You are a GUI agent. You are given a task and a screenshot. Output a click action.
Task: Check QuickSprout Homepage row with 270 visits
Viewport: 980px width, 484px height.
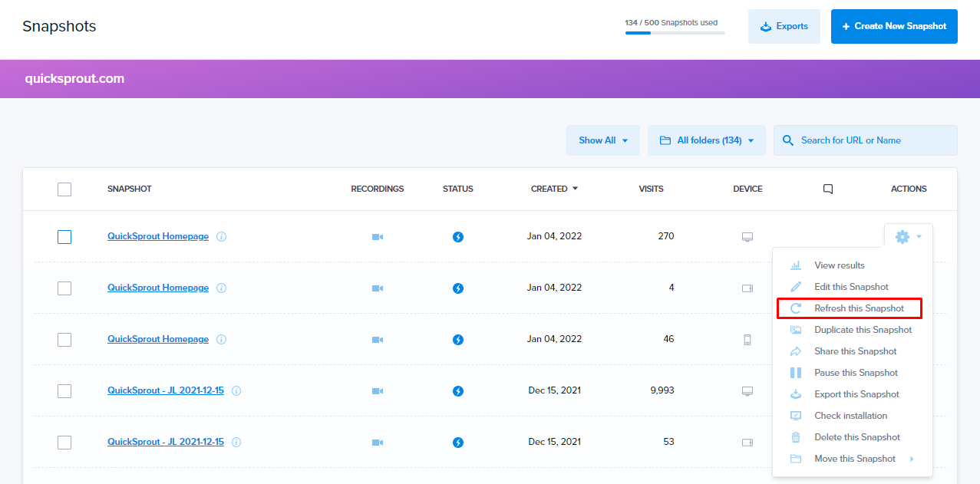click(x=64, y=237)
